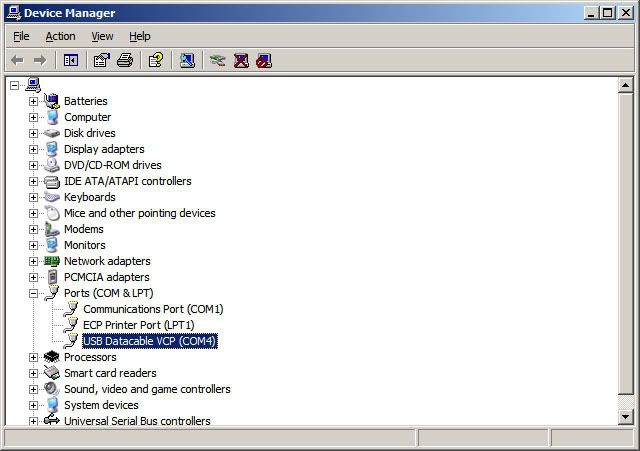Click the Uninstall device toolbar icon

coord(241,60)
